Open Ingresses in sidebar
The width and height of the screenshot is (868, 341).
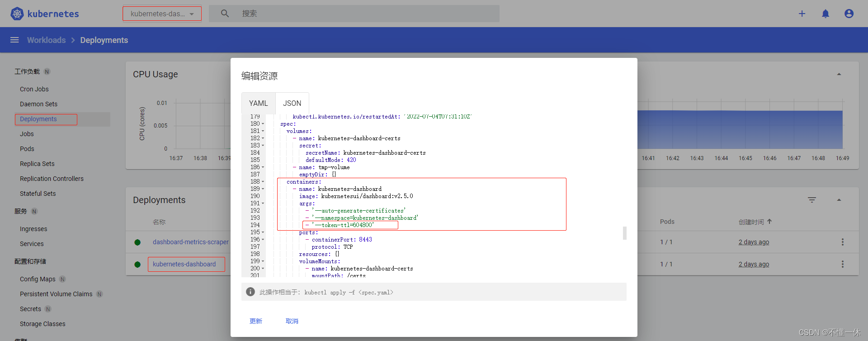33,229
